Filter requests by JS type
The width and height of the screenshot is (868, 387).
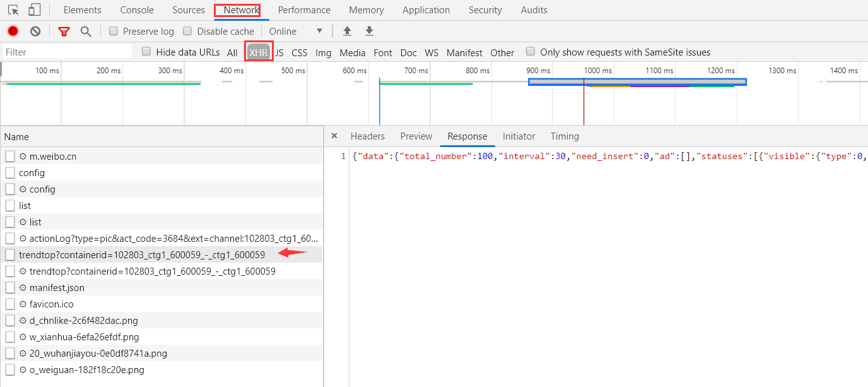coord(279,52)
